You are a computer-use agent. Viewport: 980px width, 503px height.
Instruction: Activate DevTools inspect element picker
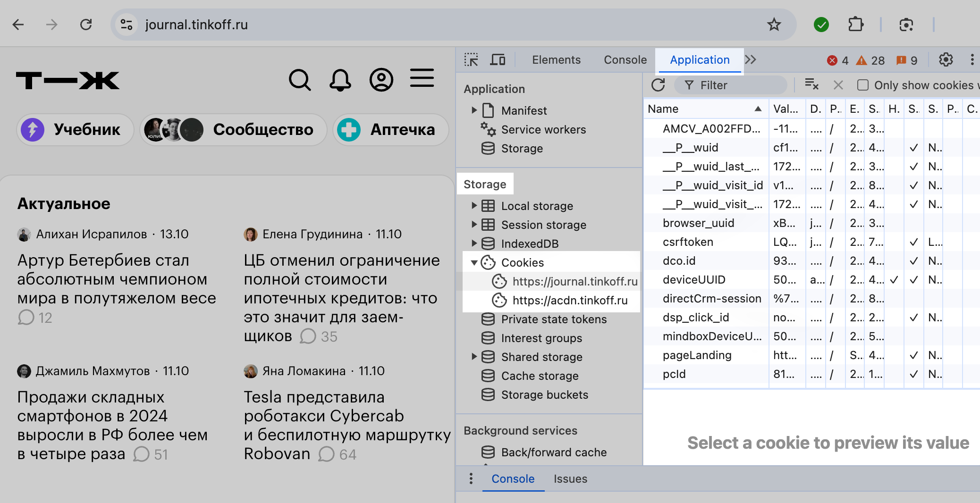click(x=471, y=60)
